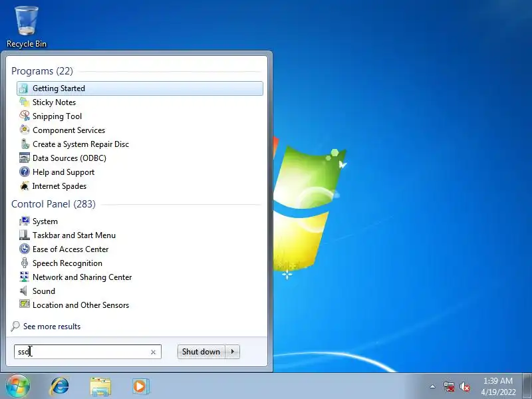Click the Recycle Bin desktop icon

coord(27,21)
